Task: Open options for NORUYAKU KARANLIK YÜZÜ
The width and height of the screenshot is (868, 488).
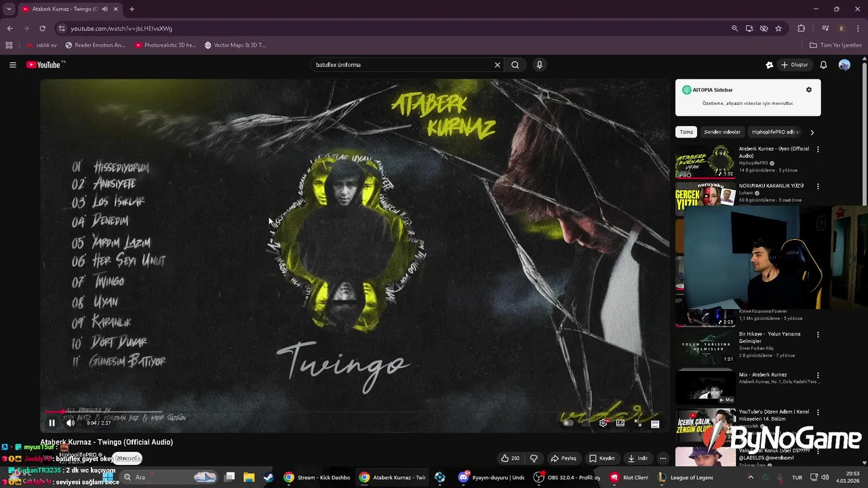Action: 818,186
